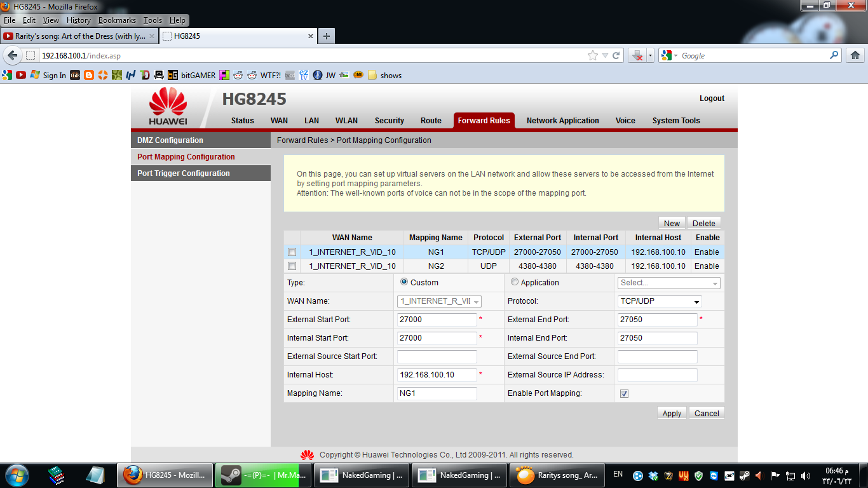Open the YouTube bookmark icon
Screen dimensions: 868x488
[x=21, y=75]
